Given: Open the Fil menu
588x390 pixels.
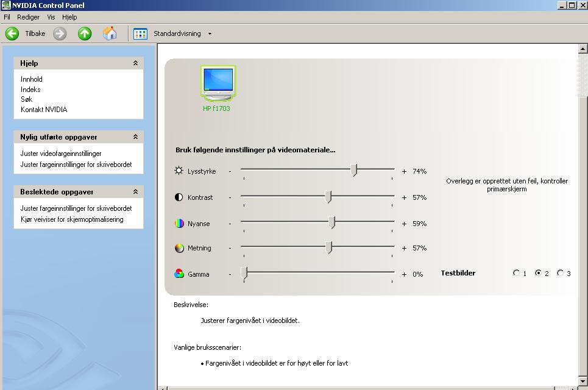Looking at the screenshot, I should (7, 17).
